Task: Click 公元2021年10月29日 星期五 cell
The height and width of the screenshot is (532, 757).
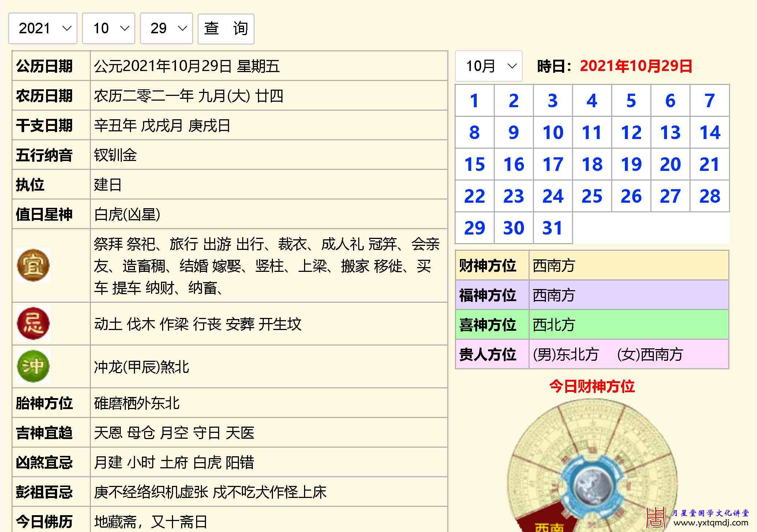Action: (x=269, y=66)
